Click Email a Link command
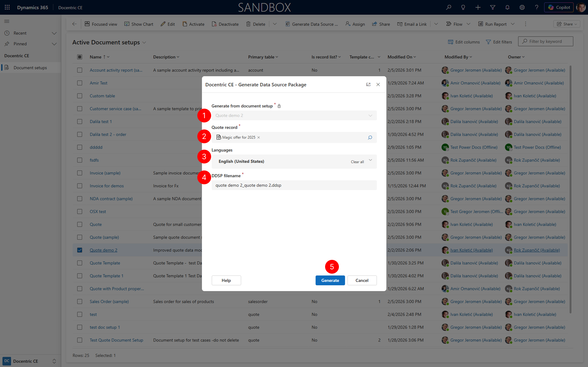The height and width of the screenshot is (367, 588). coord(412,24)
